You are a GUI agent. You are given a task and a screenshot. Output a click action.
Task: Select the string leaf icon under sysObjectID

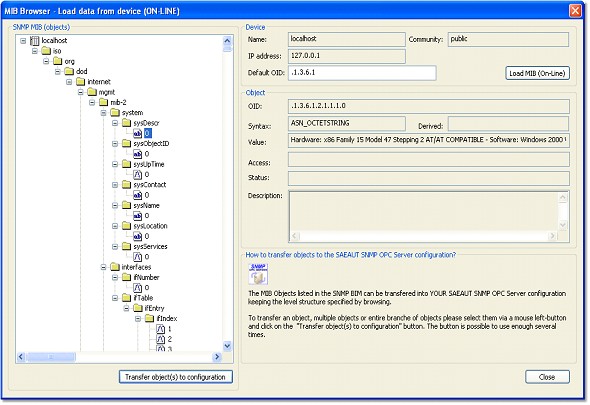(x=138, y=154)
